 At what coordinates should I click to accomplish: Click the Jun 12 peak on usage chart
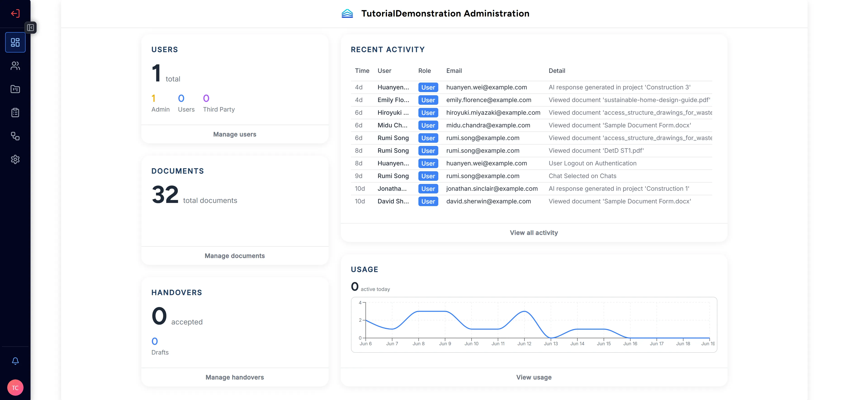click(524, 311)
